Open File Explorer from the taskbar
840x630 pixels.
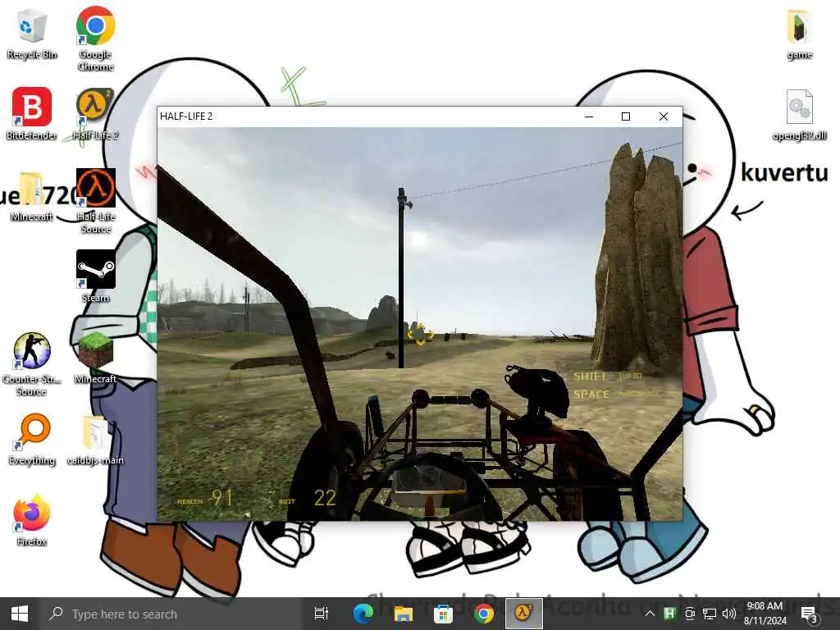[403, 614]
